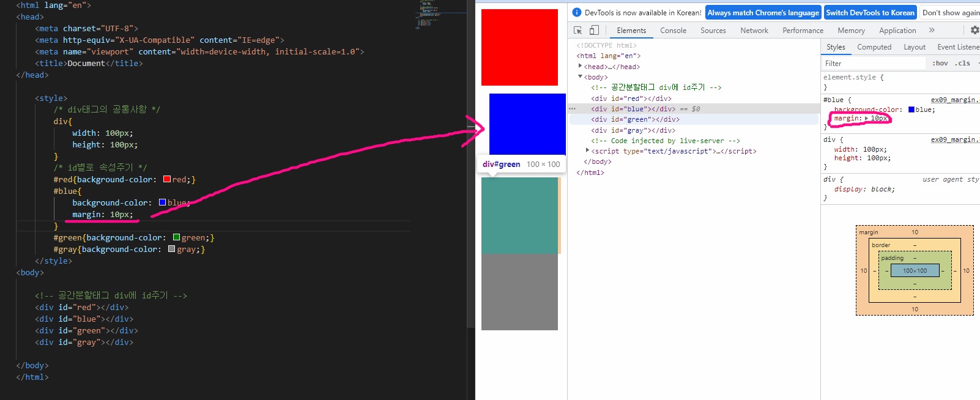Select the div id="red" DOM node

coord(631,98)
